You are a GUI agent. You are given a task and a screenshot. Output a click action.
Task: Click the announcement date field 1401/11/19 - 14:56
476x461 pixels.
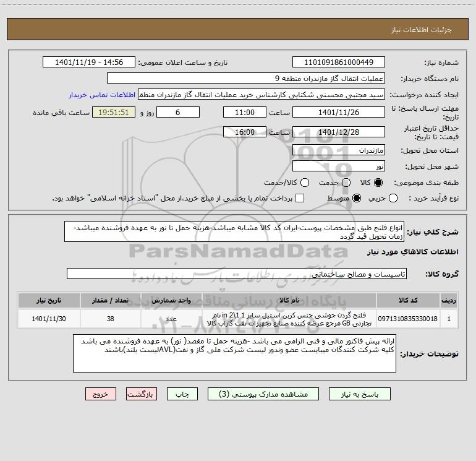pyautogui.click(x=89, y=62)
